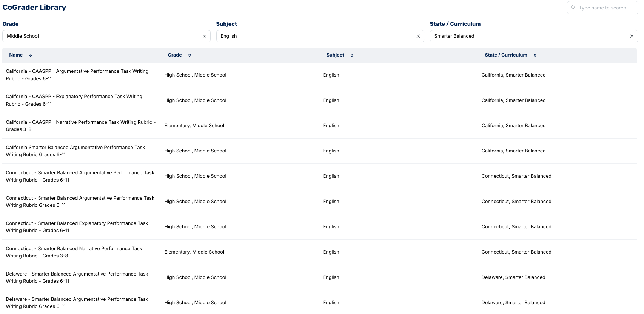Click the Grade column sort arrows
This screenshot has width=644, height=314.
[190, 55]
